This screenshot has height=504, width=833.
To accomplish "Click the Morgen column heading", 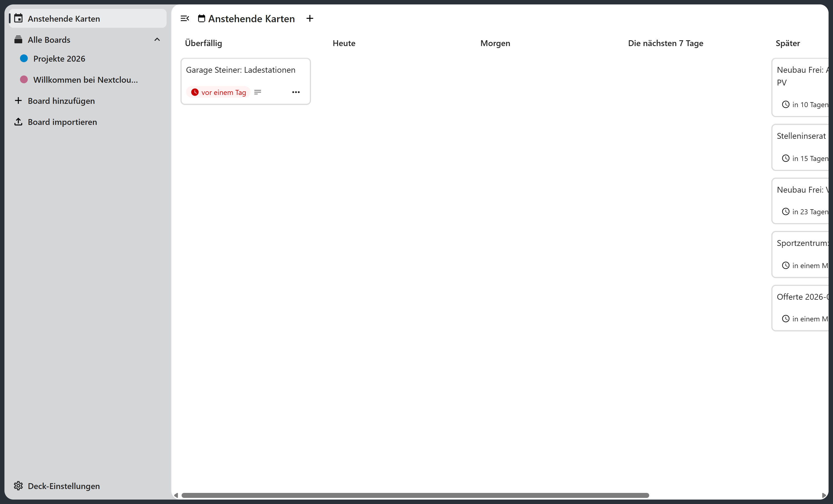I will pyautogui.click(x=495, y=43).
